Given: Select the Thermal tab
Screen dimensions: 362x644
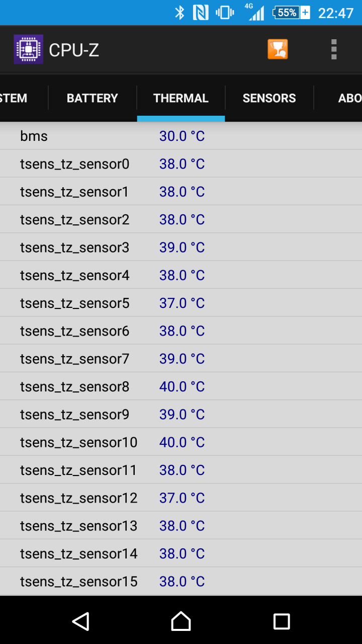Looking at the screenshot, I should [x=181, y=98].
